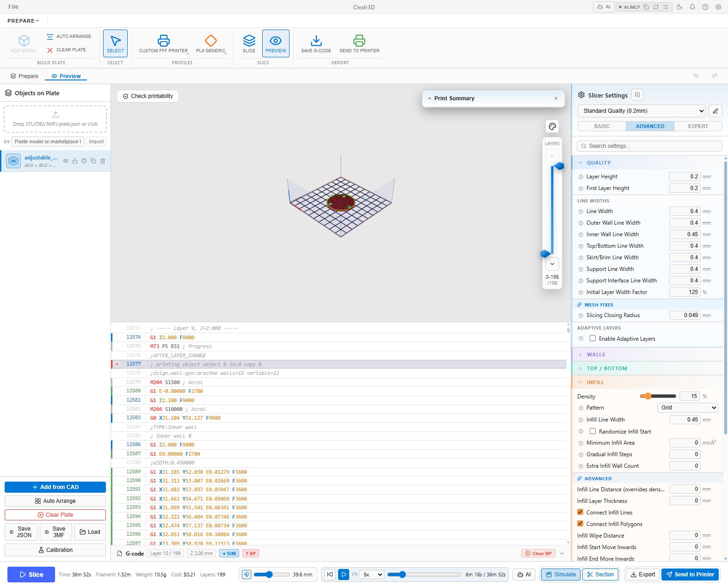728x587 pixels.
Task: Open the Standard Quality profile dropdown
Action: click(642, 111)
